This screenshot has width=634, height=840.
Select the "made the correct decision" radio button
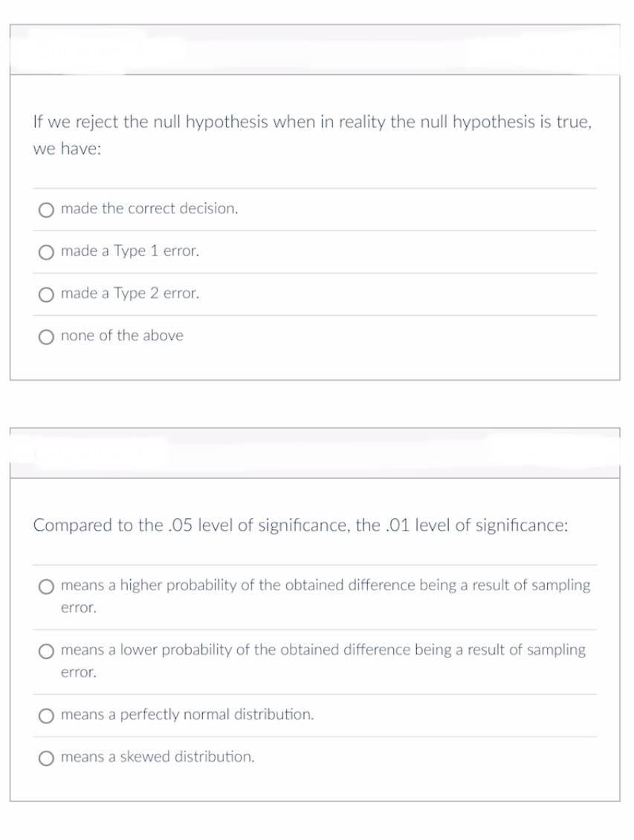point(45,210)
